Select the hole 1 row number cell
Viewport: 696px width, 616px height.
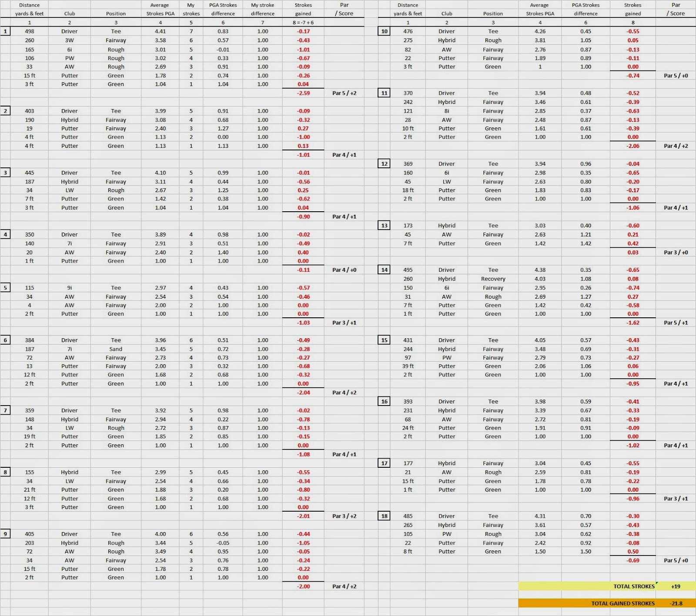pyautogui.click(x=5, y=31)
